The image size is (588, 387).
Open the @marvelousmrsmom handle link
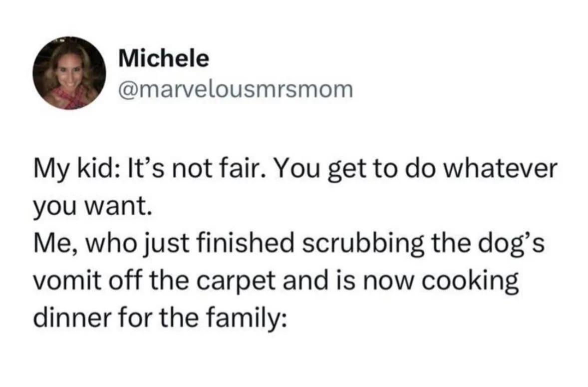(x=236, y=89)
